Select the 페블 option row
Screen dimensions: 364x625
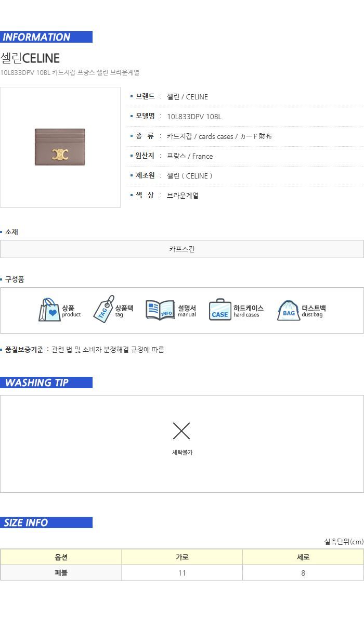[x=182, y=573]
